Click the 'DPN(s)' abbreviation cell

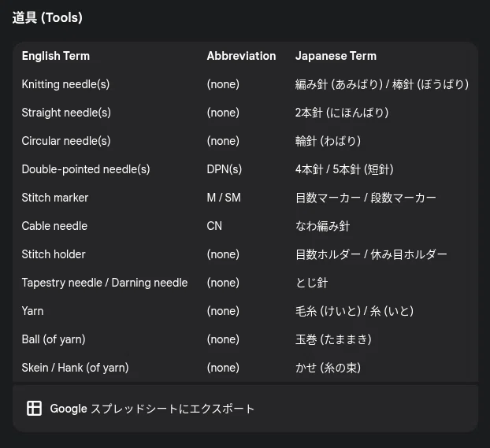coord(224,169)
